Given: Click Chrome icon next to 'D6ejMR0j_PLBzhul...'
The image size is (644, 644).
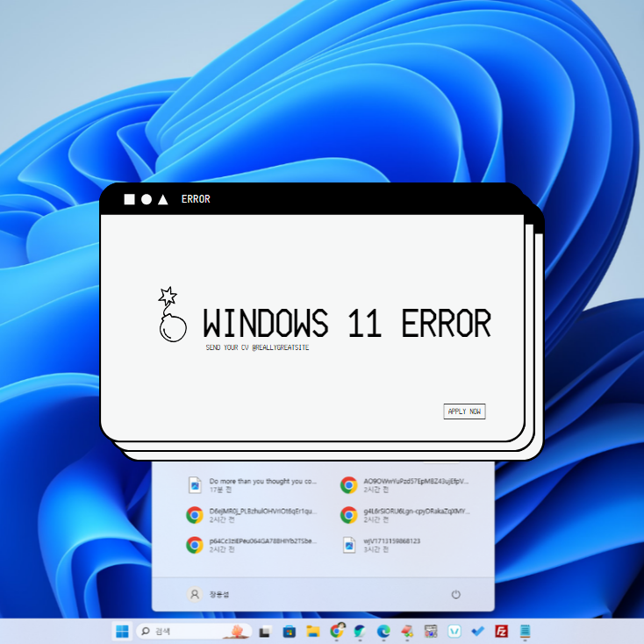Looking at the screenshot, I should tap(195, 515).
